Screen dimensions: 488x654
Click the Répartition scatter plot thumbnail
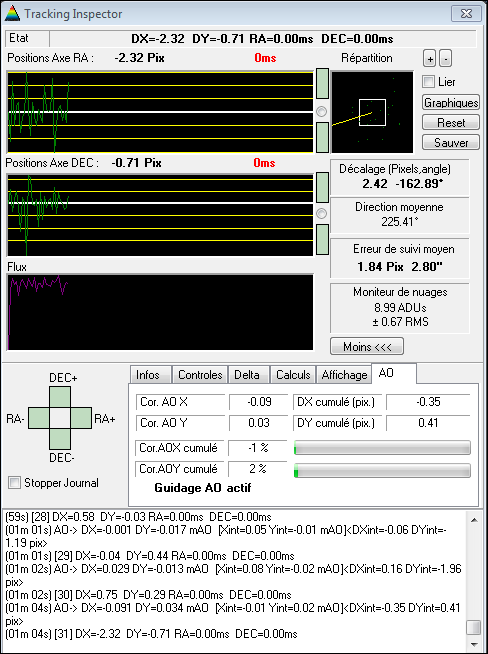(x=372, y=112)
